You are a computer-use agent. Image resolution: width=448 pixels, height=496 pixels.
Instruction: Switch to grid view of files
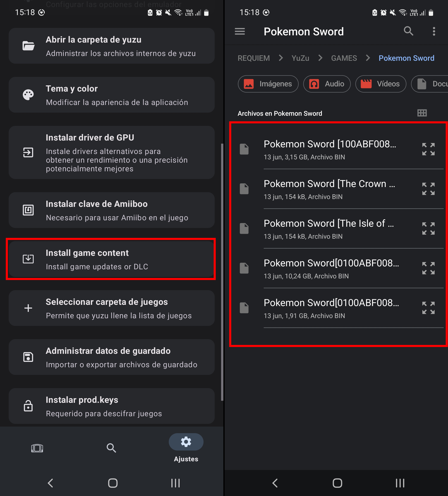pyautogui.click(x=422, y=113)
